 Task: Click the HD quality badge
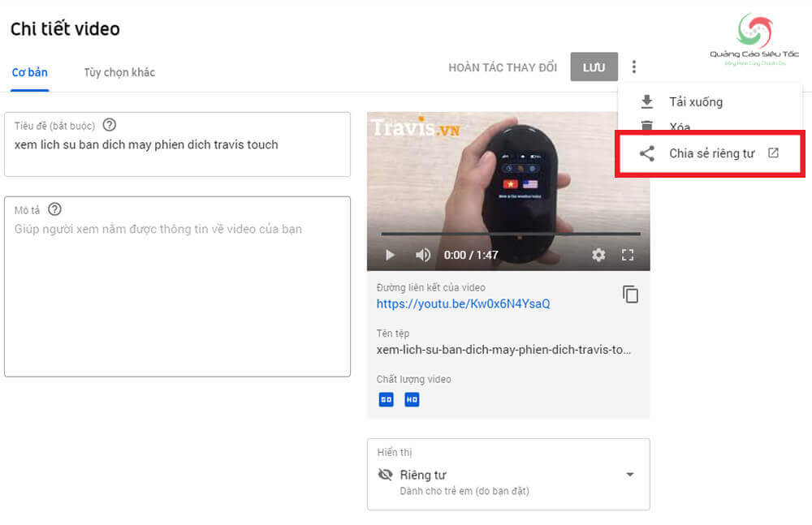tap(412, 400)
